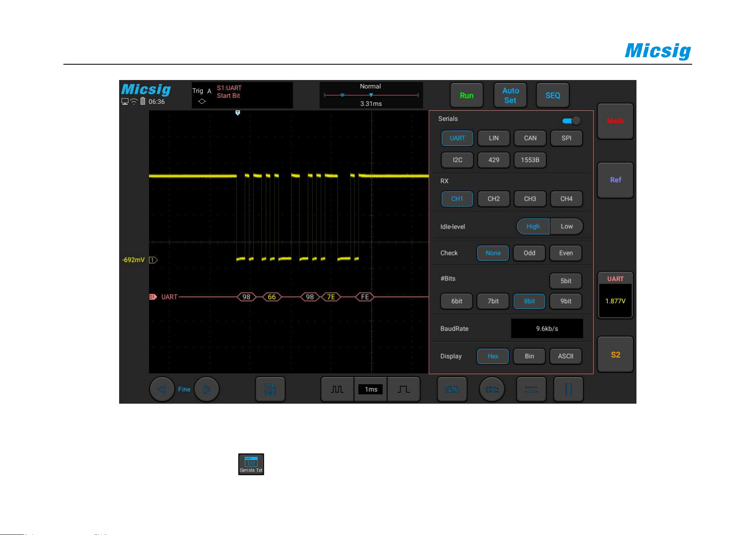Image resolution: width=756 pixels, height=535 pixels.
Task: Set Display format to Hex
Action: [x=493, y=356]
